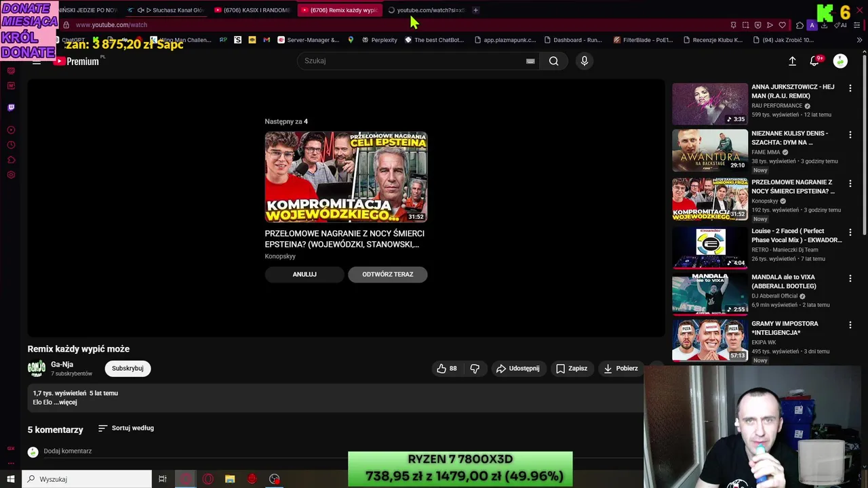Viewport: 868px width, 488px height.
Task: Open Windows Start menu
Action: 11,479
